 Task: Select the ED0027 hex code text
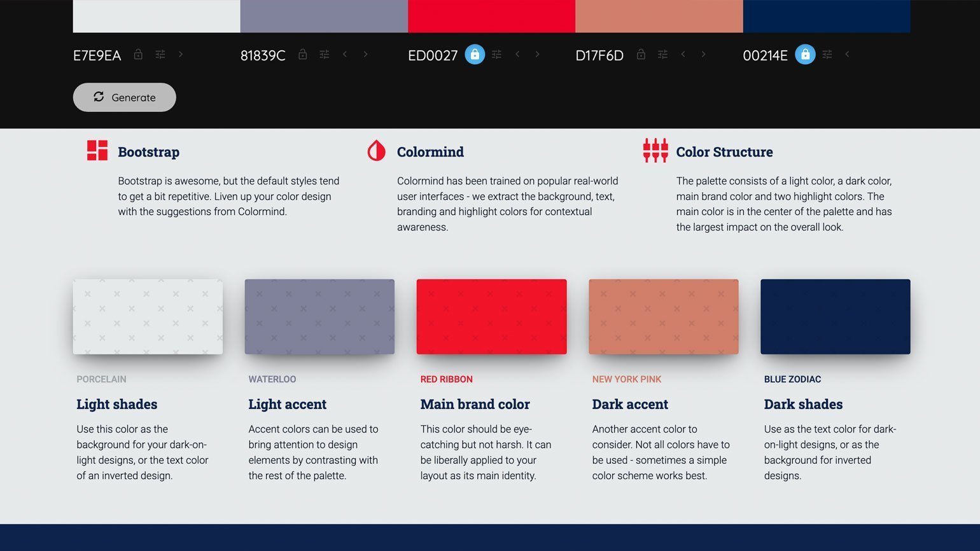pos(433,55)
